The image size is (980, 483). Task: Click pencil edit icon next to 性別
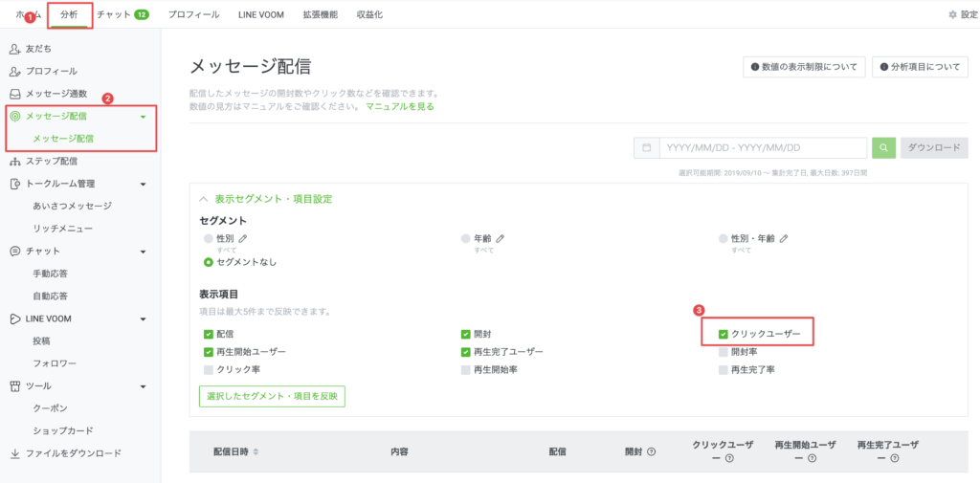point(243,238)
